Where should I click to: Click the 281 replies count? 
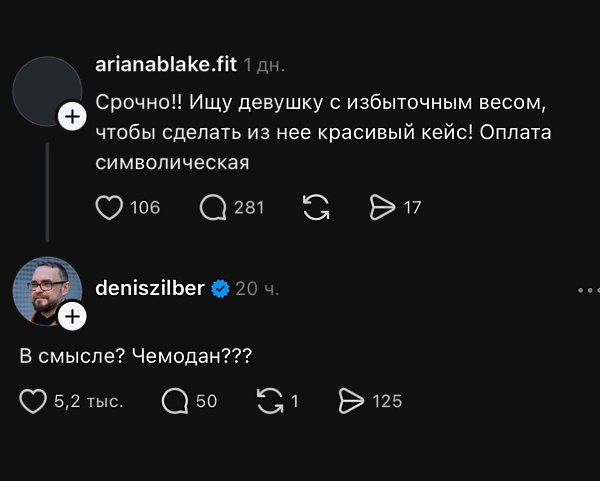pyautogui.click(x=249, y=208)
